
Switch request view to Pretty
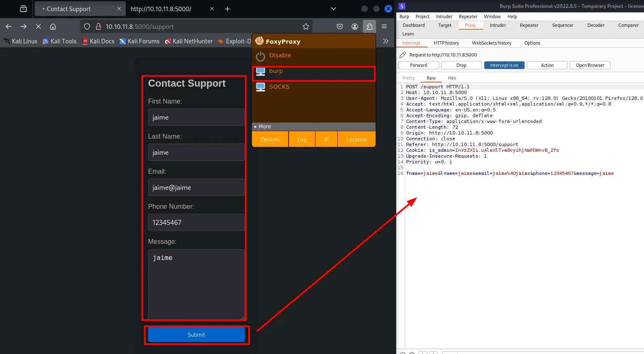pos(409,78)
